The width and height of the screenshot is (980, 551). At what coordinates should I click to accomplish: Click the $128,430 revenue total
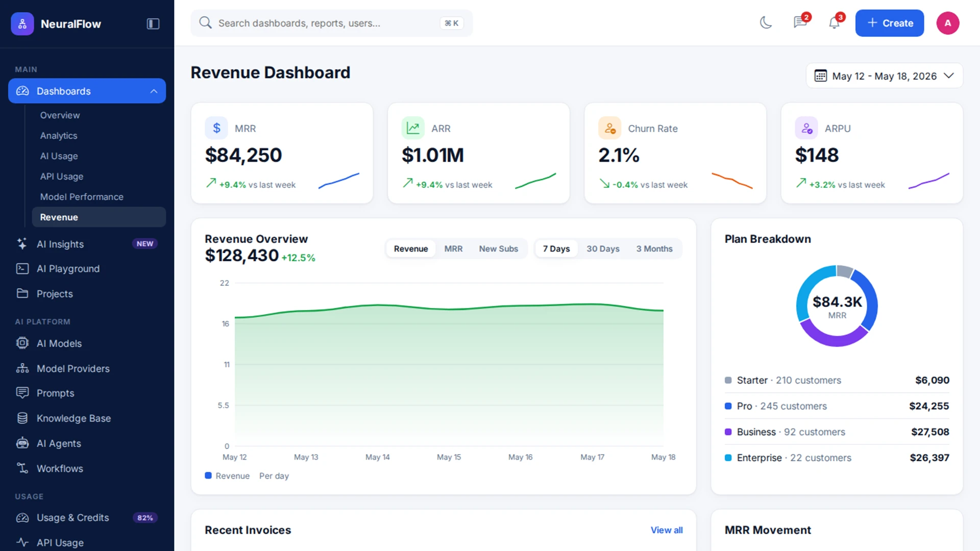click(242, 255)
